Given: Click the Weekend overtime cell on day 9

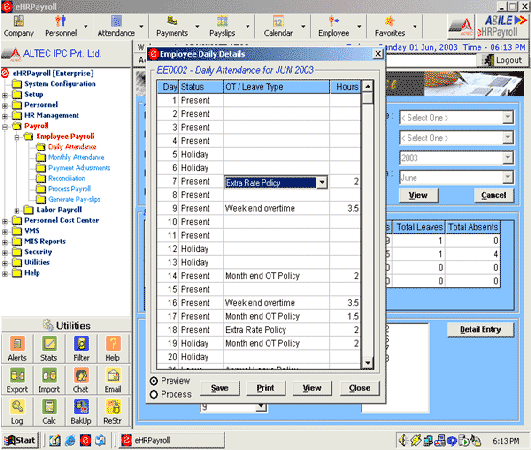Looking at the screenshot, I should point(276,208).
